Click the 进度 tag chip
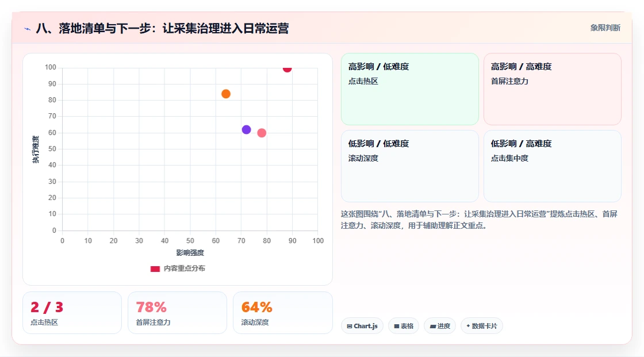Screen dimensions: 644x357 point(440,326)
